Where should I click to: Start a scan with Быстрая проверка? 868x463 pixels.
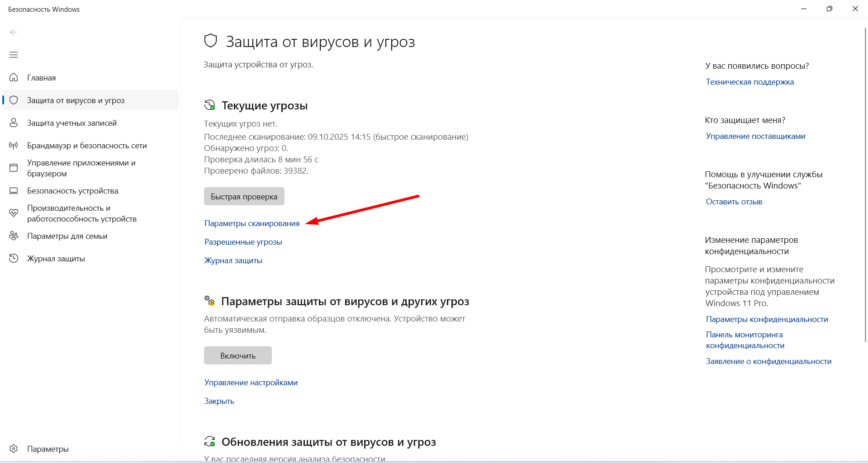[x=244, y=196]
